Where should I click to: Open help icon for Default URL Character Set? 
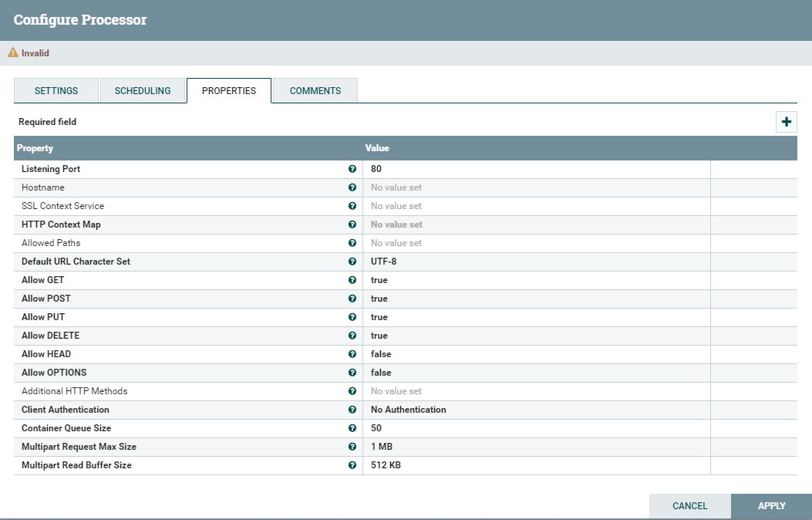[352, 262]
